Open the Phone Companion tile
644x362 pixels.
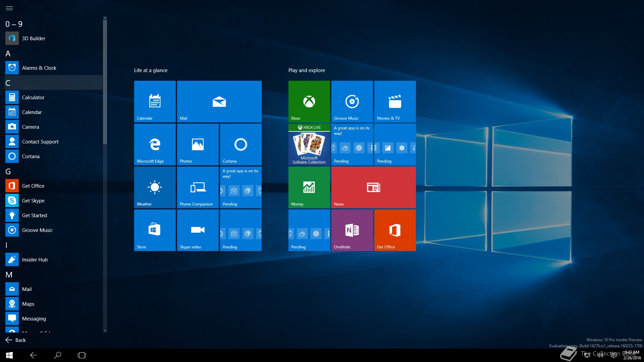click(198, 187)
